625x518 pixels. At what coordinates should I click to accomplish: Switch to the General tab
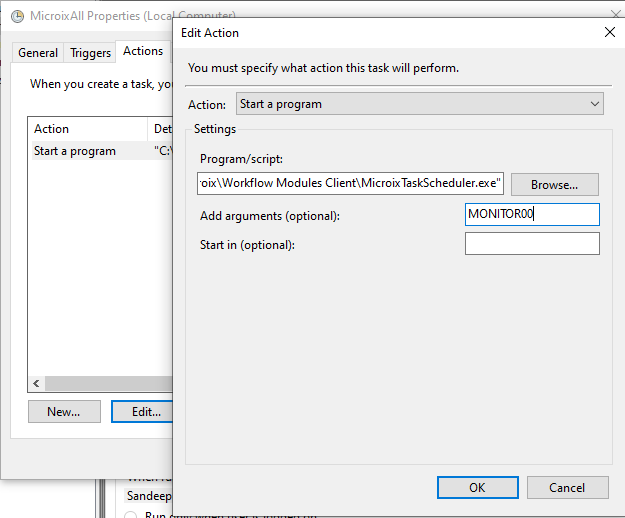point(38,53)
